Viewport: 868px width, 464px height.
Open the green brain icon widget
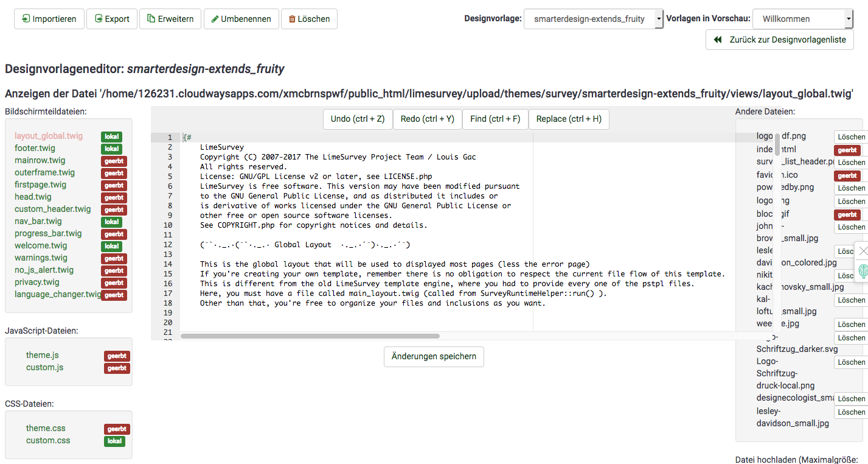tap(863, 272)
